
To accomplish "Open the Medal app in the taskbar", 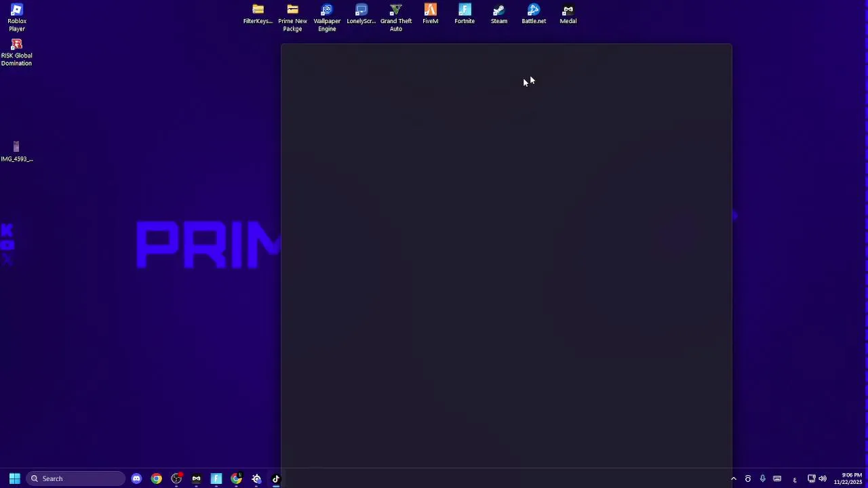I will click(x=197, y=479).
